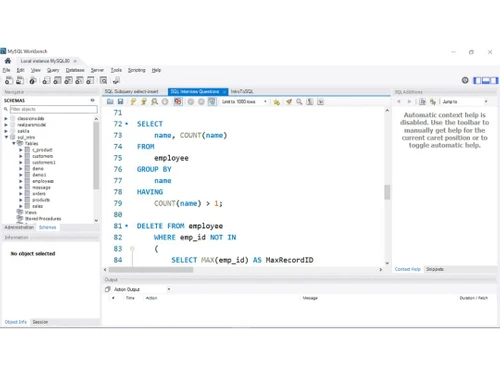Screen dimensions: 500x375
Task: Switch to the Snippets tab
Action: pyautogui.click(x=435, y=269)
